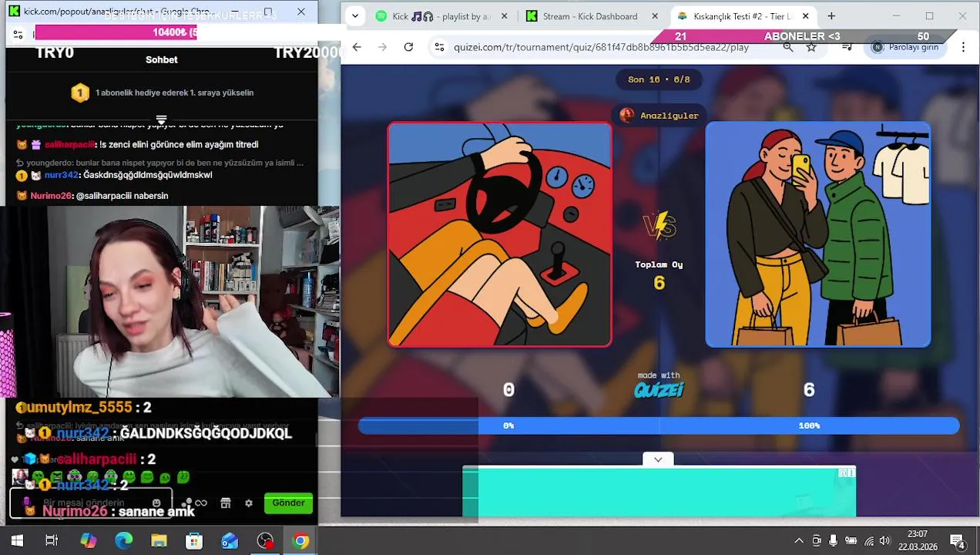Open the Wi-Fi network tray icon
980x555 pixels.
coord(869,541)
